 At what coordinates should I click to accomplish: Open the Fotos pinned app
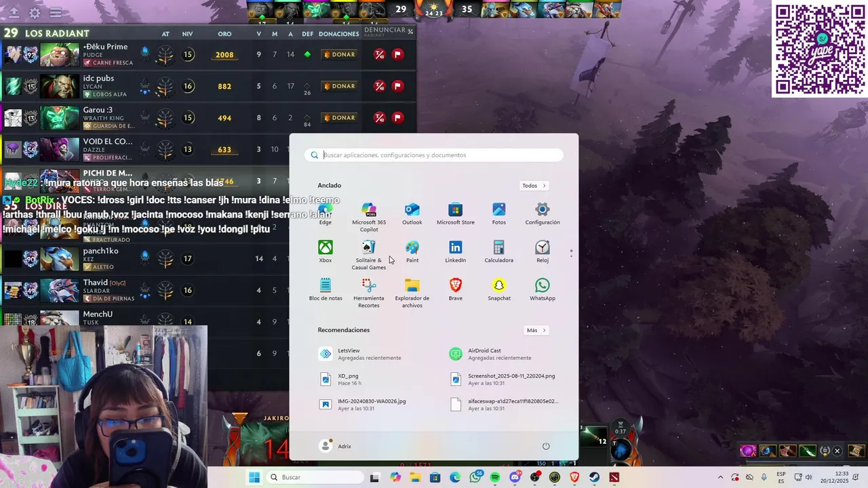[x=499, y=214]
